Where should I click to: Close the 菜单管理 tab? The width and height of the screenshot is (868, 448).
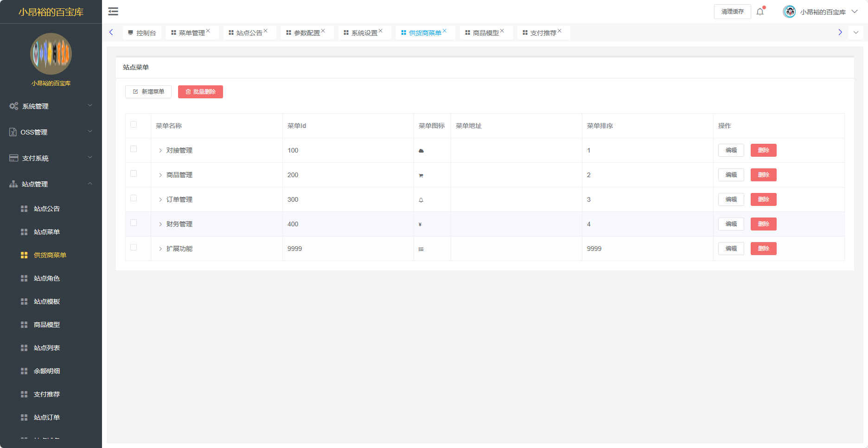pos(208,31)
